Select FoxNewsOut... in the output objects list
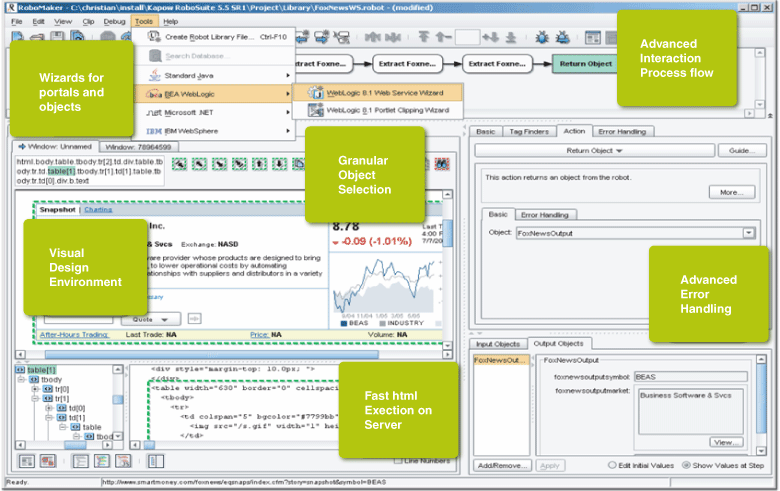Screen dimensions: 780x491 click(x=501, y=360)
